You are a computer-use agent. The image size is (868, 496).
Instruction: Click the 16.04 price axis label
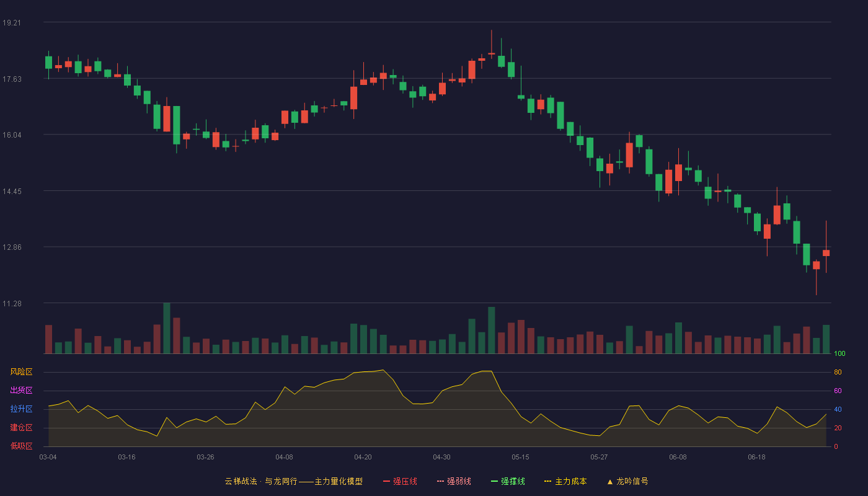pyautogui.click(x=12, y=135)
